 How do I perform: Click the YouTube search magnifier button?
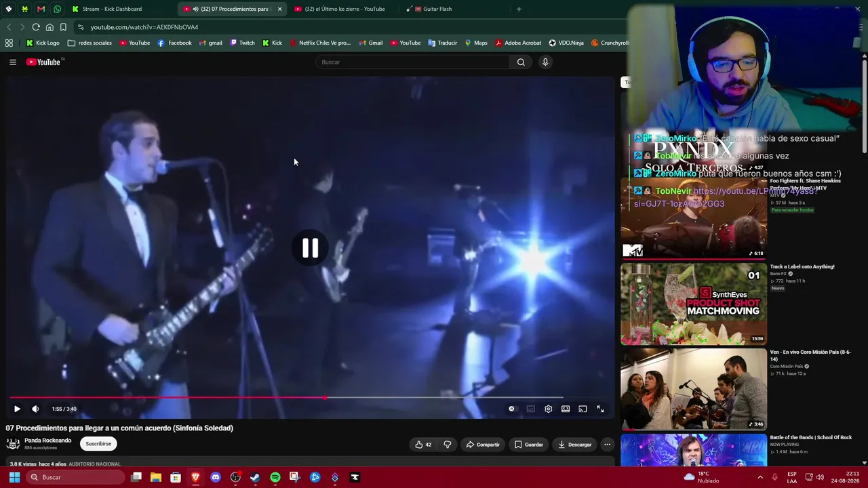click(x=521, y=62)
